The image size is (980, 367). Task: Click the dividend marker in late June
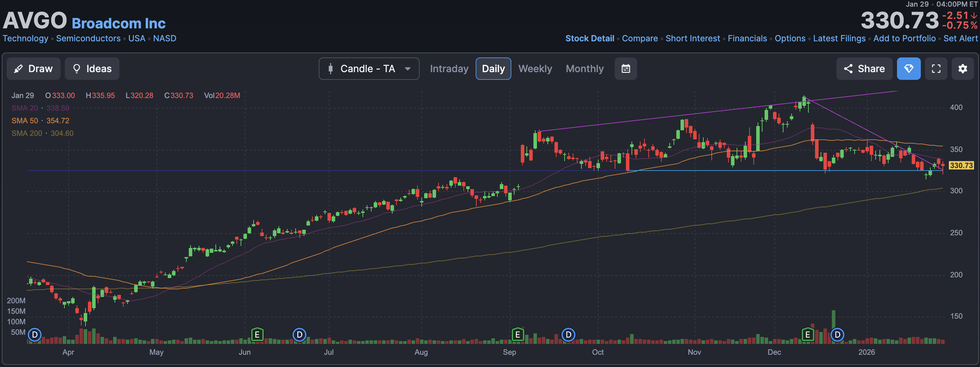(x=299, y=335)
